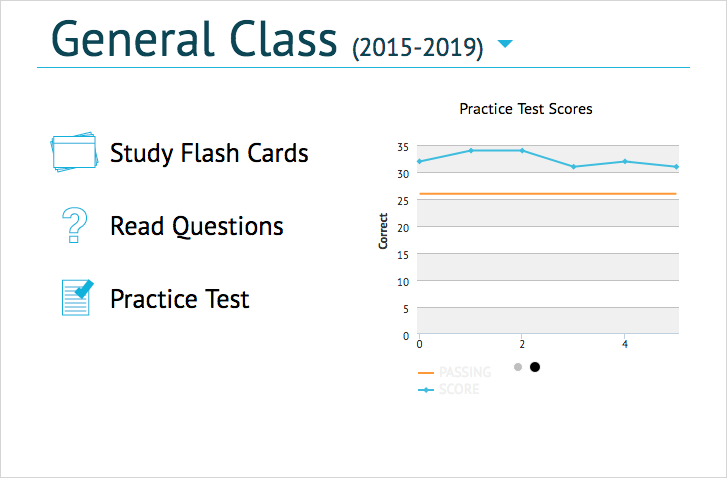The height and width of the screenshot is (478, 727).
Task: Click the (2015-2019) year range text
Action: pos(417,47)
